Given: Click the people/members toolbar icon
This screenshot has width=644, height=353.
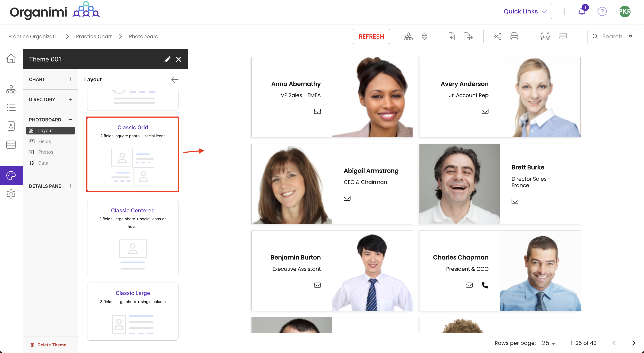Looking at the screenshot, I should [545, 36].
